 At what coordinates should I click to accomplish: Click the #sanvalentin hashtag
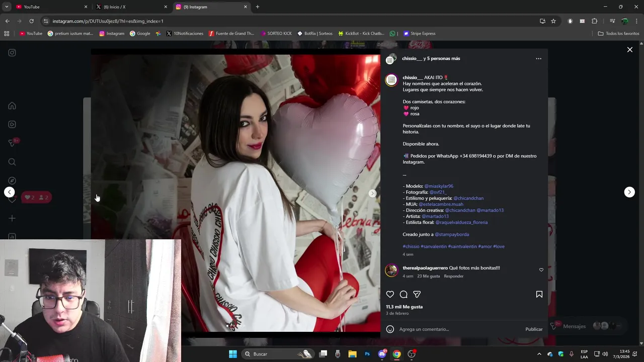coord(434,246)
